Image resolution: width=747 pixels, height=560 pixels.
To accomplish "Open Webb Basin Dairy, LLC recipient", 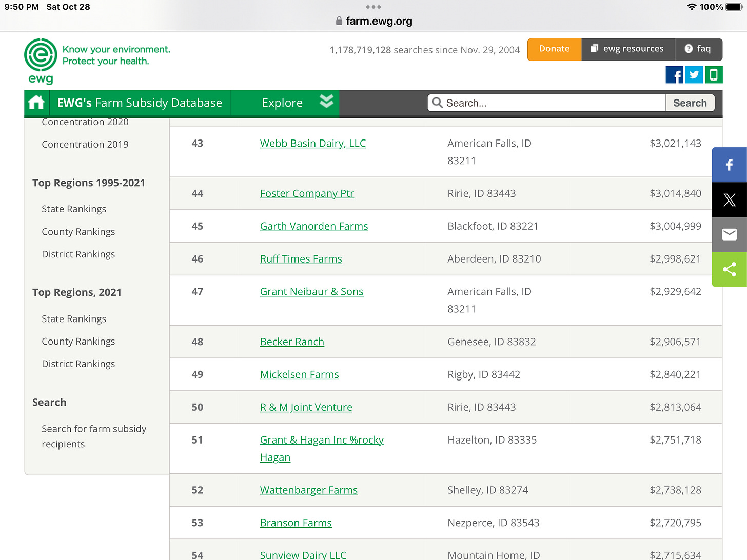I will point(313,143).
